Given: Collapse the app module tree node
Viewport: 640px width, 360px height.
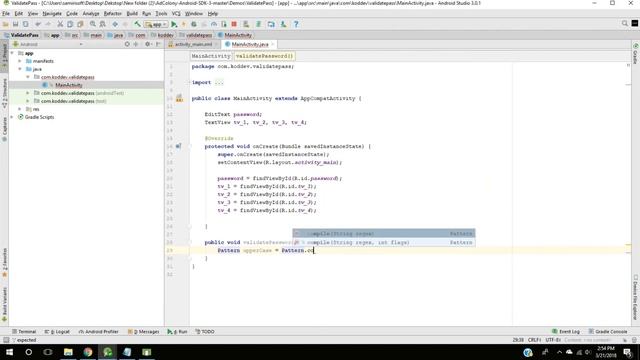Looking at the screenshot, I should [x=12, y=53].
